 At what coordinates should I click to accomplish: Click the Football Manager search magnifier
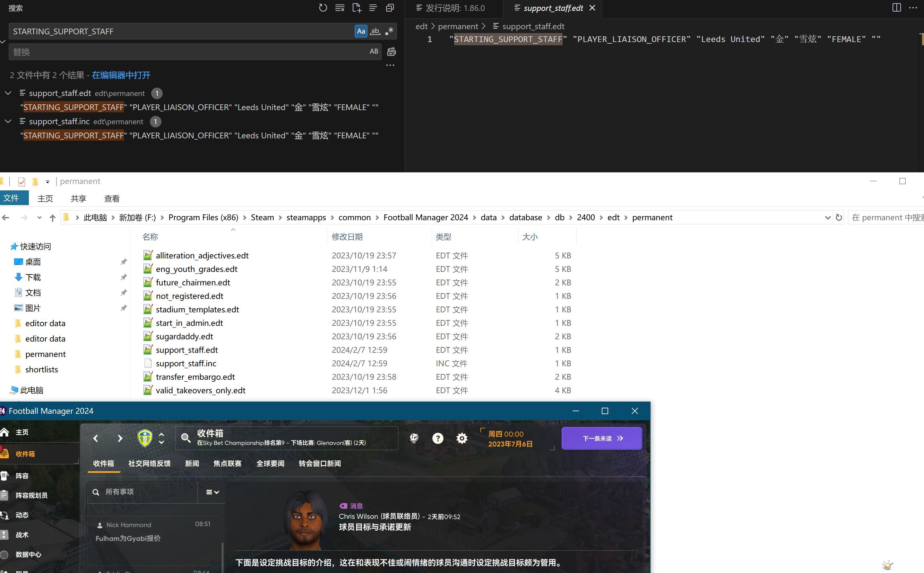point(186,438)
